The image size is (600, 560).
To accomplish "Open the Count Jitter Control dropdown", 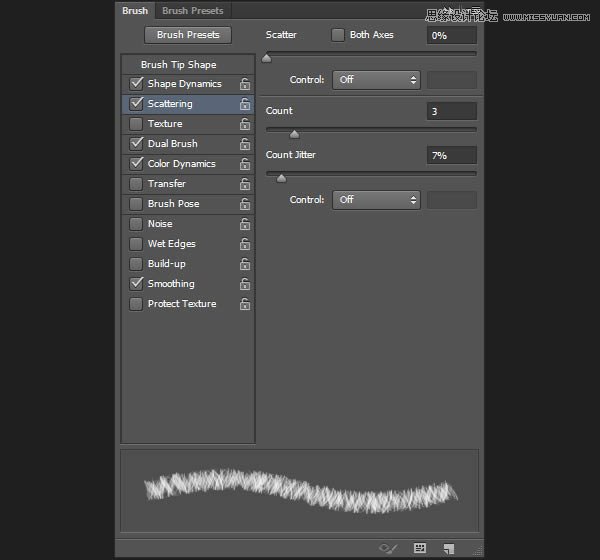I will (377, 200).
